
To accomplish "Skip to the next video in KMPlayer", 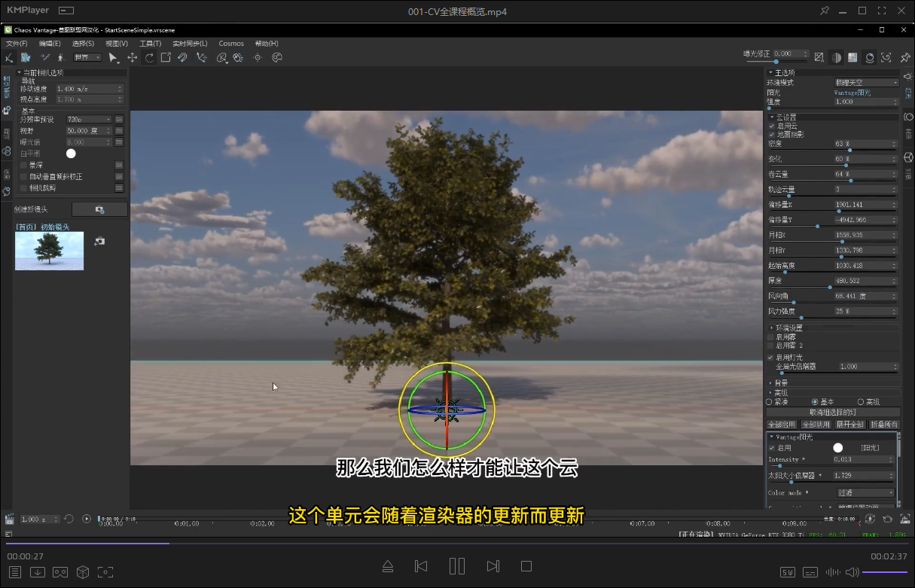I will click(493, 566).
